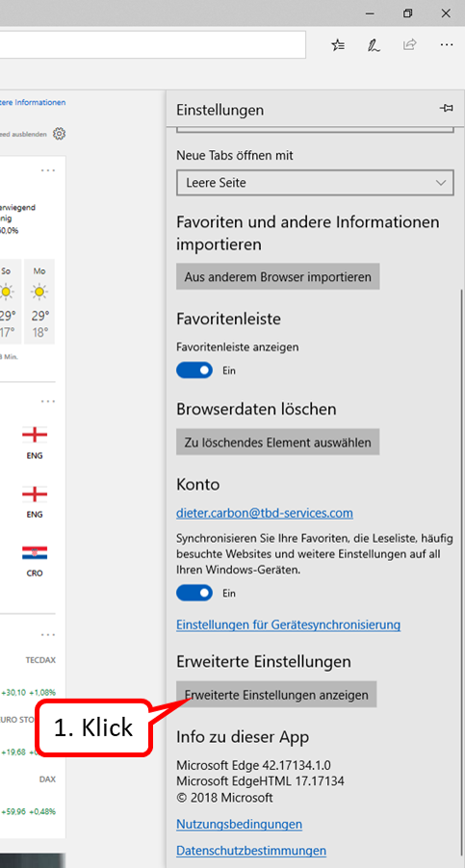Screen dimensions: 465x868
Task: Click the sun icon under So
Action: 6,292
